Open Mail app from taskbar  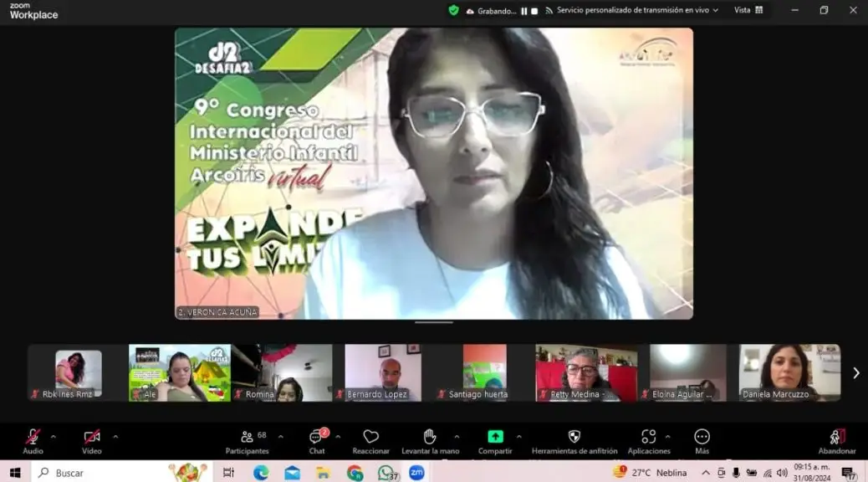(x=293, y=473)
